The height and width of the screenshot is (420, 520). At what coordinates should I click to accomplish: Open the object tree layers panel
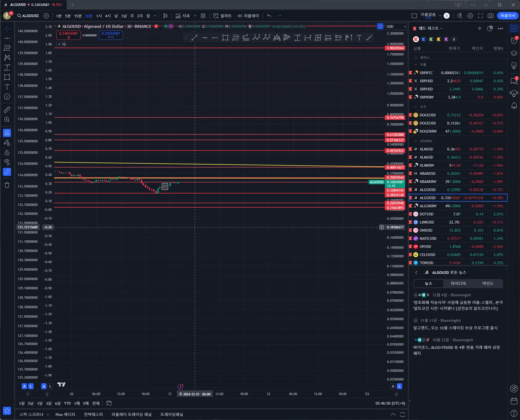(514, 53)
